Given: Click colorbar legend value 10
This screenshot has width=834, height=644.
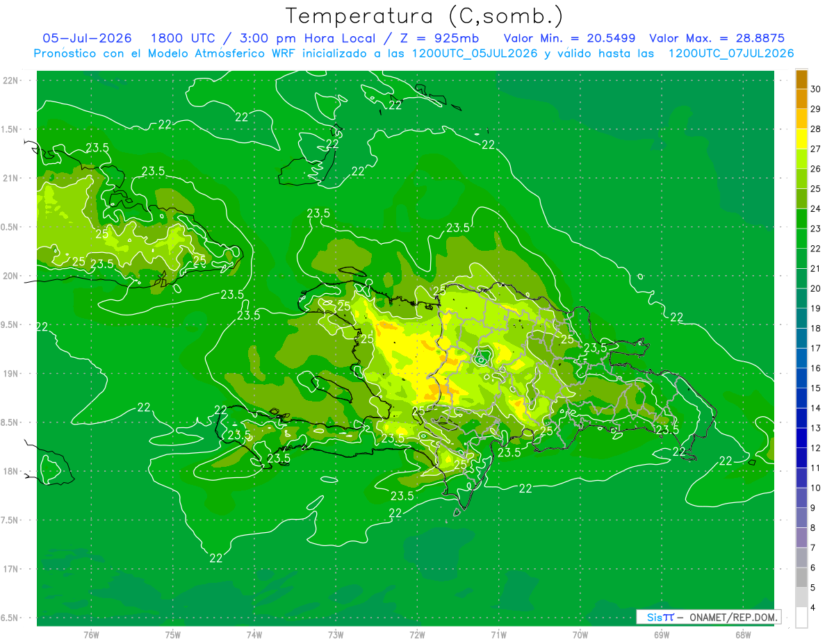Looking at the screenshot, I should click(x=815, y=488).
